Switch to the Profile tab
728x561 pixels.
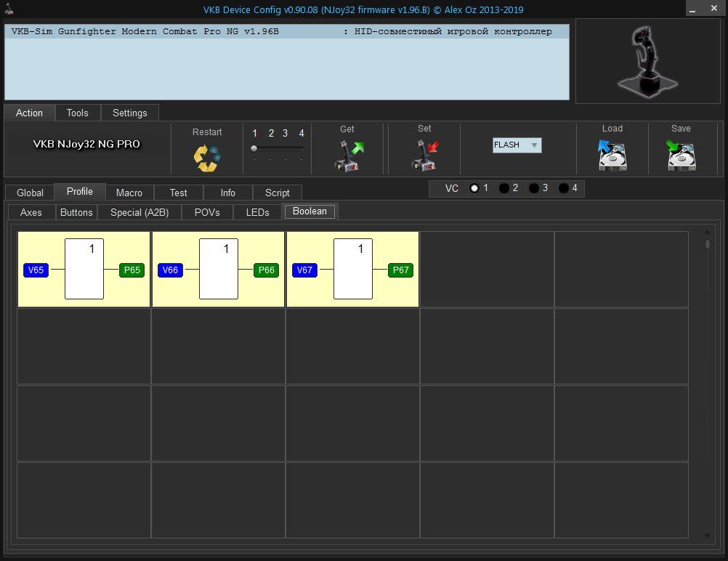click(x=80, y=191)
